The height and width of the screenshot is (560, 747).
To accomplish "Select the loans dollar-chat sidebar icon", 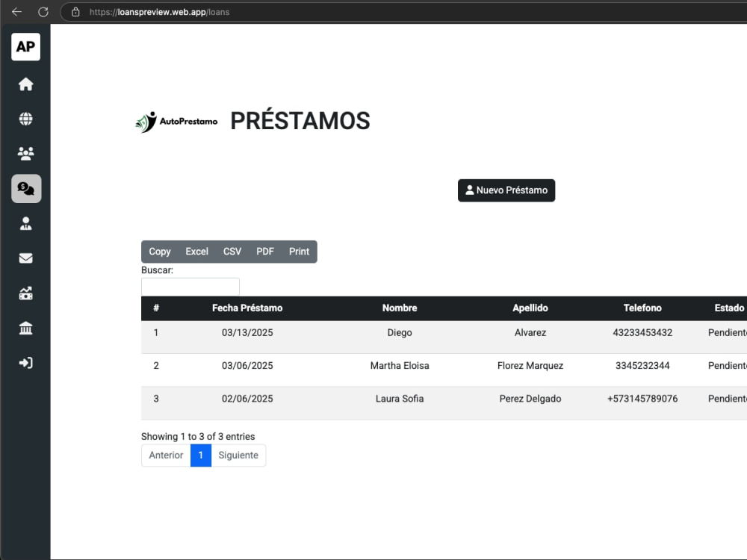I will point(26,189).
